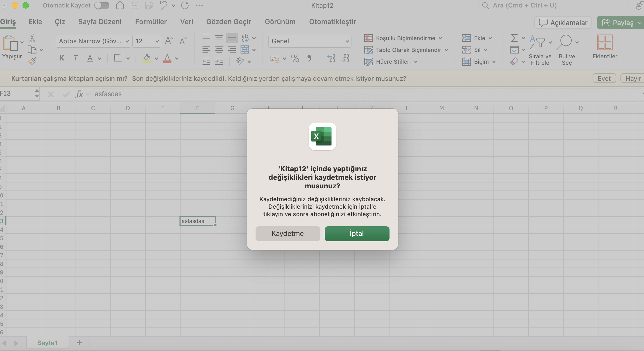Click Evet in the recovery bar
Image resolution: width=644 pixels, height=351 pixels.
coord(604,78)
